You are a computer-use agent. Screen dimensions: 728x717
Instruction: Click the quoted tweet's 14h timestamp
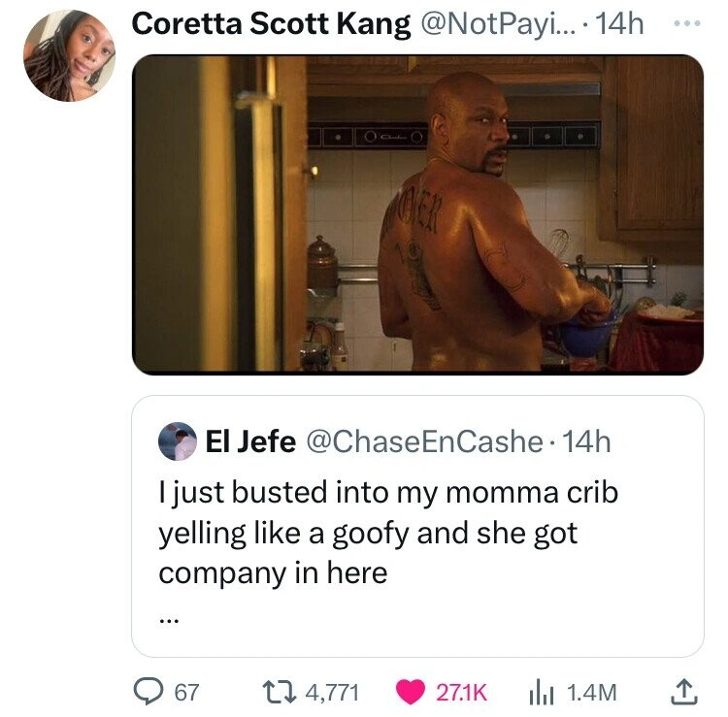point(586,442)
